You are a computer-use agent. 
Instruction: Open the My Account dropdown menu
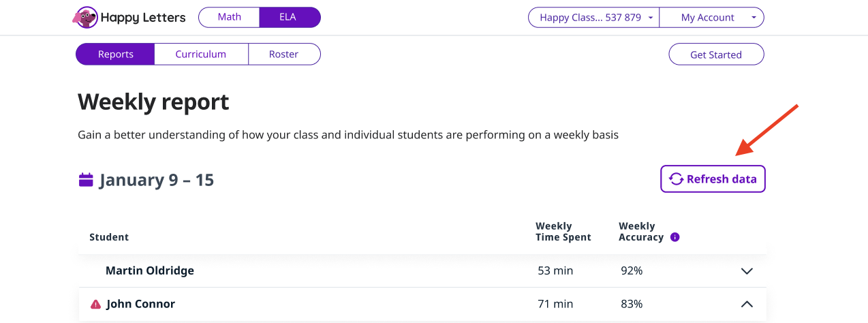coord(711,18)
